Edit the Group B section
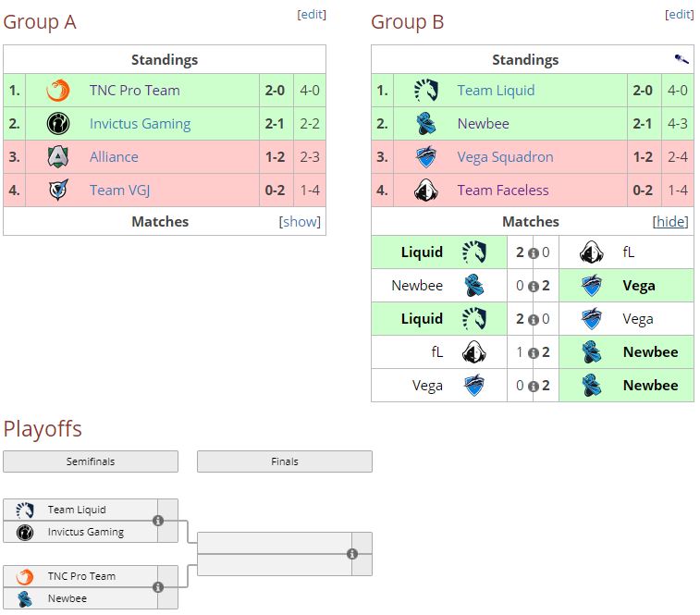 680,15
